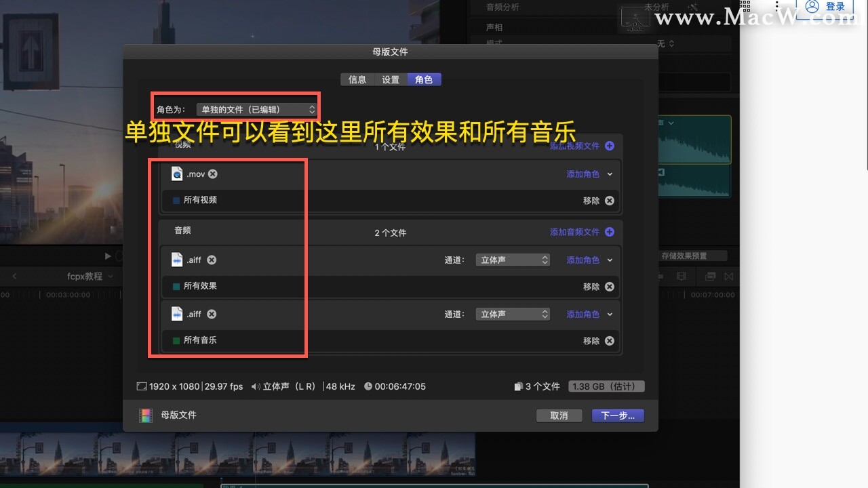This screenshot has width=868, height=488.
Task: Click the 所有效果 role label
Action: [200, 287]
